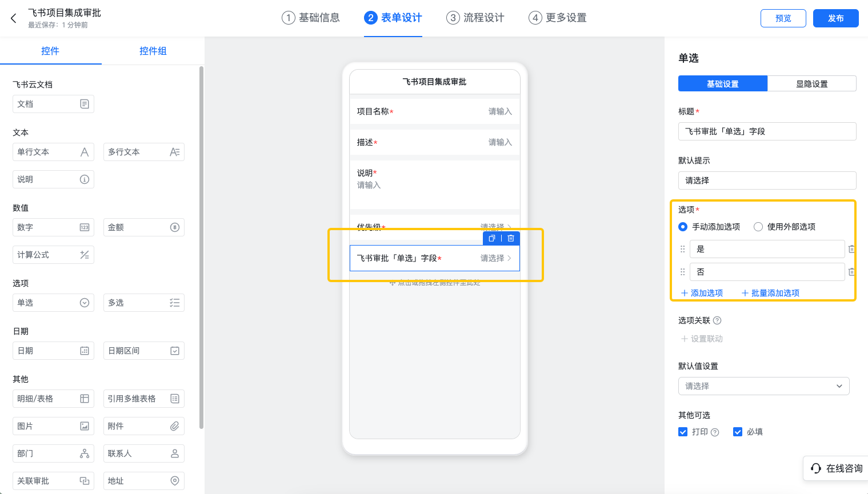Go back with the left arrow icon
The height and width of the screenshot is (494, 868).
coord(14,18)
